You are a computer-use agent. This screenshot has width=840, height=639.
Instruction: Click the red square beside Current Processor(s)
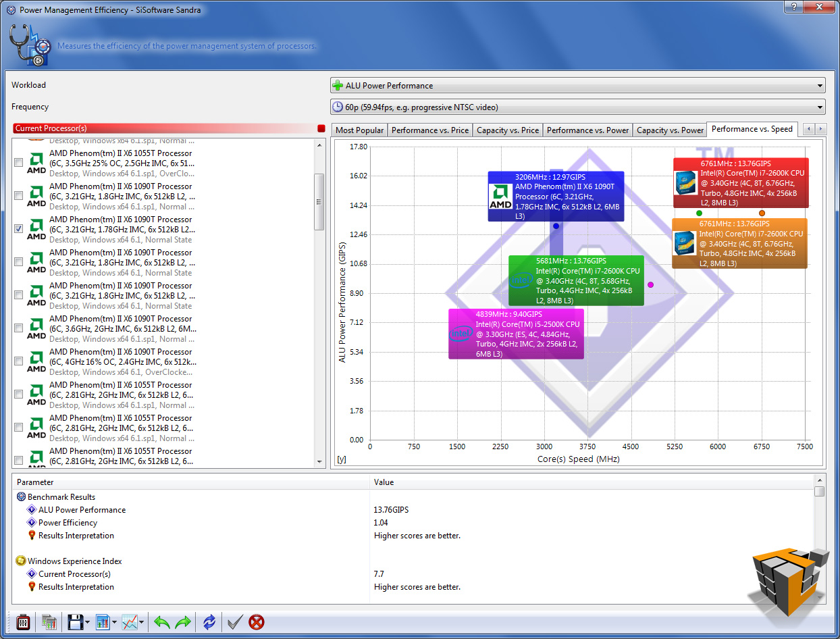point(321,128)
